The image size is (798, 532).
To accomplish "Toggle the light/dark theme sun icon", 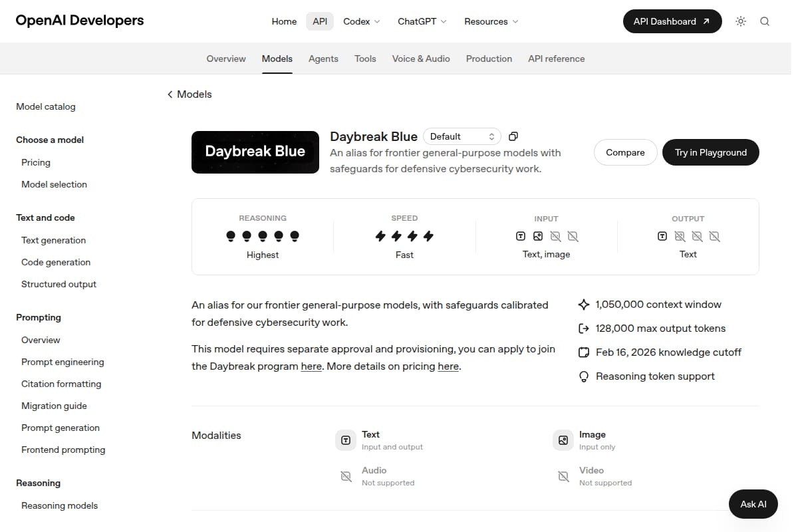I will point(741,21).
